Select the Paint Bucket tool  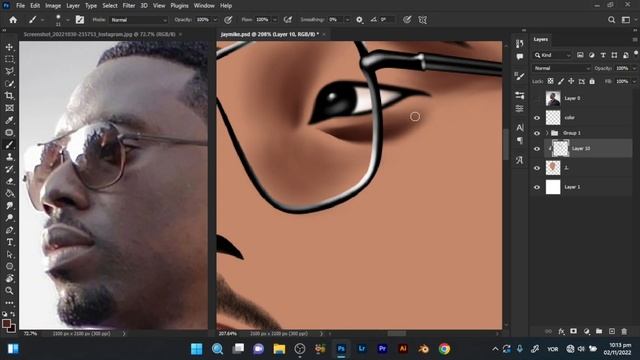point(9,193)
